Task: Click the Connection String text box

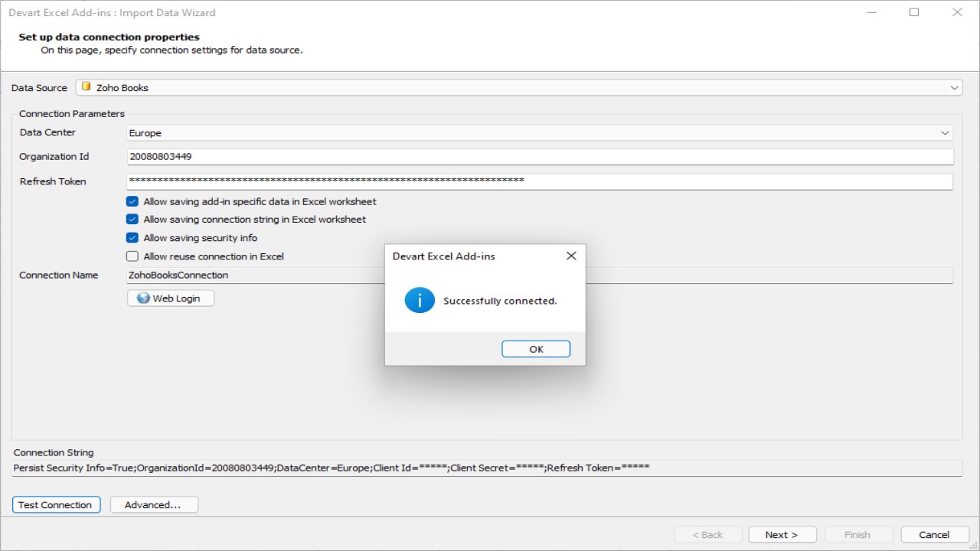Action: tap(487, 468)
